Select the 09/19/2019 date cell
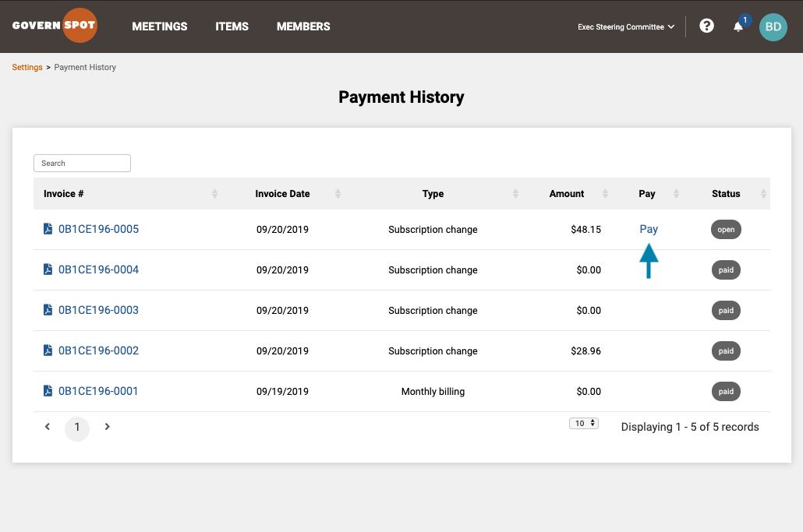 [282, 391]
